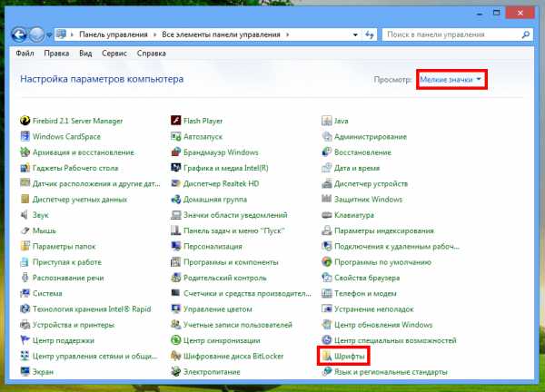
Task: Open the Язык и региональные стандарты link
Action: [391, 372]
